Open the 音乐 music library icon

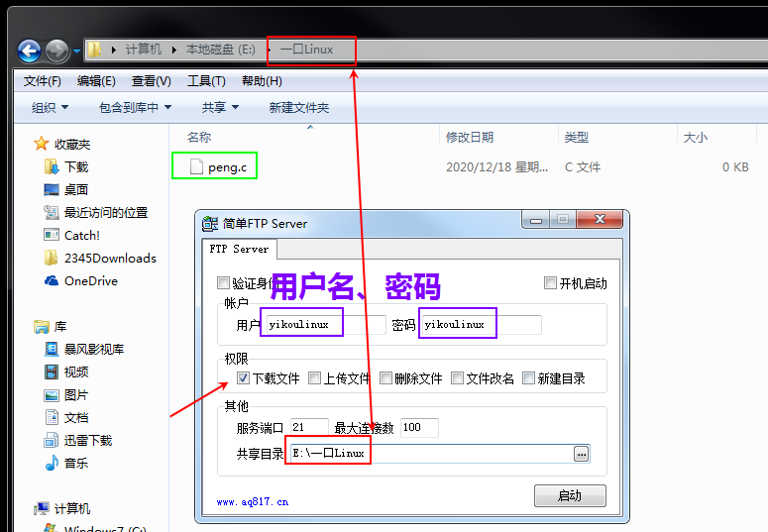(x=52, y=463)
